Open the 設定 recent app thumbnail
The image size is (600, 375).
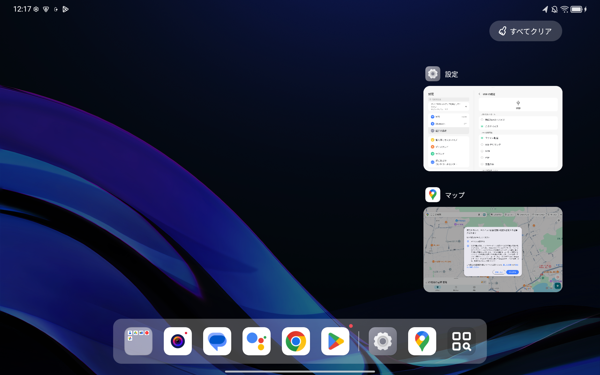pos(493,129)
